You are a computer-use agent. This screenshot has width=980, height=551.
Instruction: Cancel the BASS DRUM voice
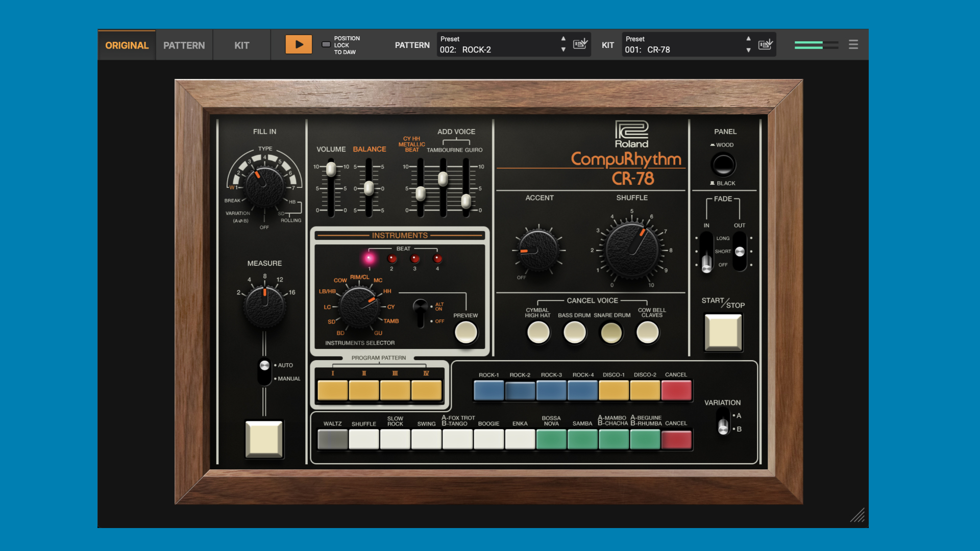[575, 332]
